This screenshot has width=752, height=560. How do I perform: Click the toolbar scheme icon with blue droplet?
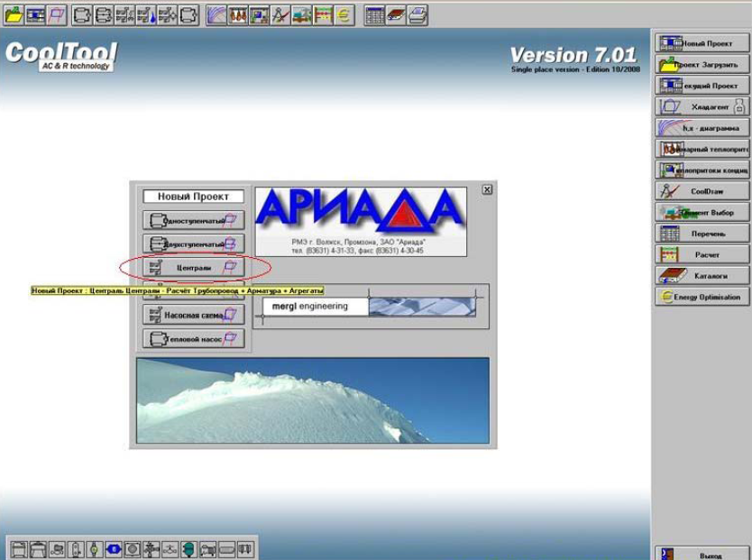146,15
